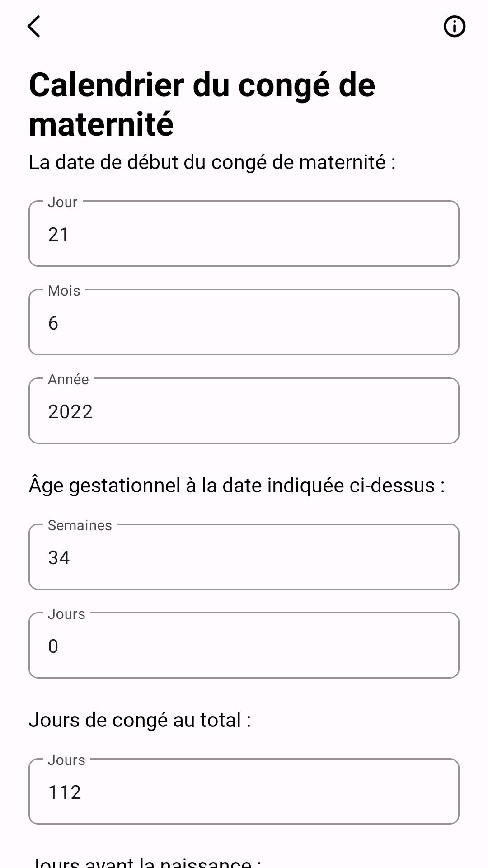This screenshot has height=868, width=488.
Task: Edit the Année input field
Action: (244, 410)
